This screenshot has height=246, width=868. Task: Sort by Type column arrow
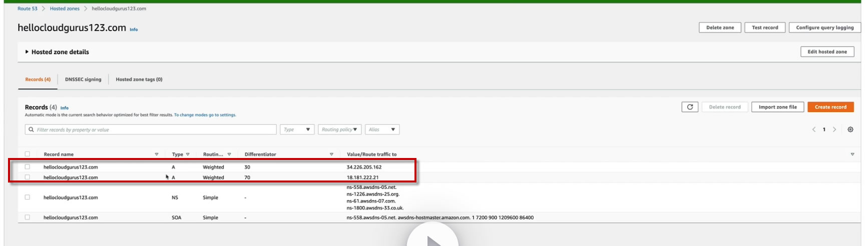[x=188, y=154]
